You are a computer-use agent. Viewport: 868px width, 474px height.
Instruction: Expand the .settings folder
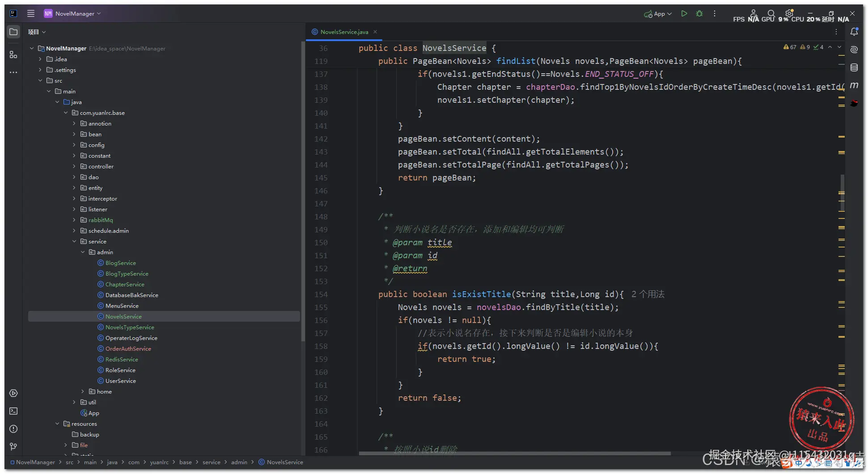tap(40, 70)
